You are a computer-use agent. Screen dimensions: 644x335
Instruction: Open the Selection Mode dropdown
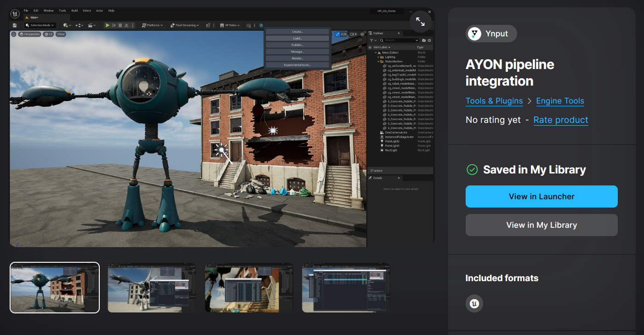tap(40, 25)
